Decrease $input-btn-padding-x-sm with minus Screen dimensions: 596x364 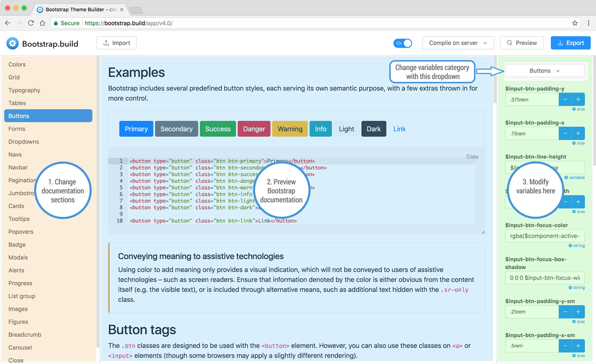coord(565,346)
